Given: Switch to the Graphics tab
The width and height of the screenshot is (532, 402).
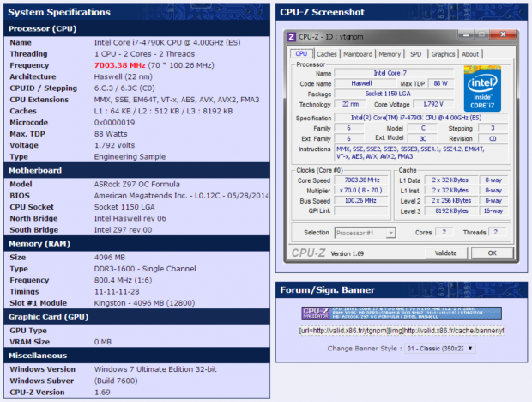Looking at the screenshot, I should click(x=443, y=54).
